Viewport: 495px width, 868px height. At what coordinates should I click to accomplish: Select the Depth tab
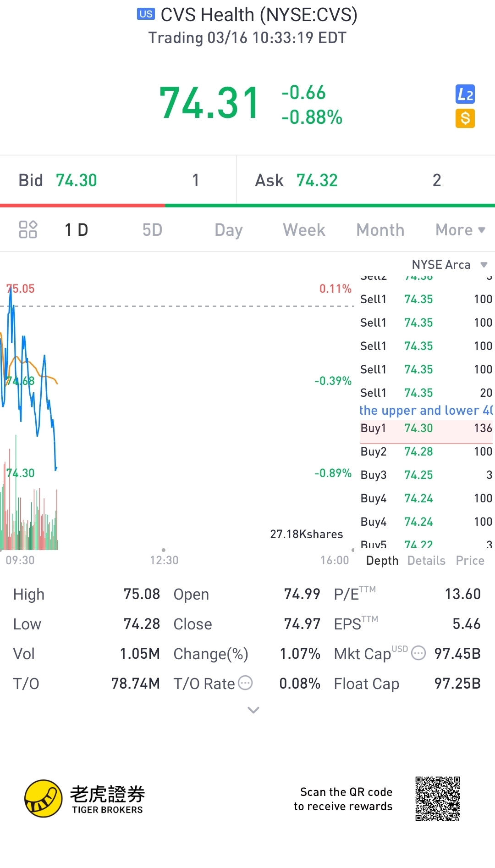(382, 561)
